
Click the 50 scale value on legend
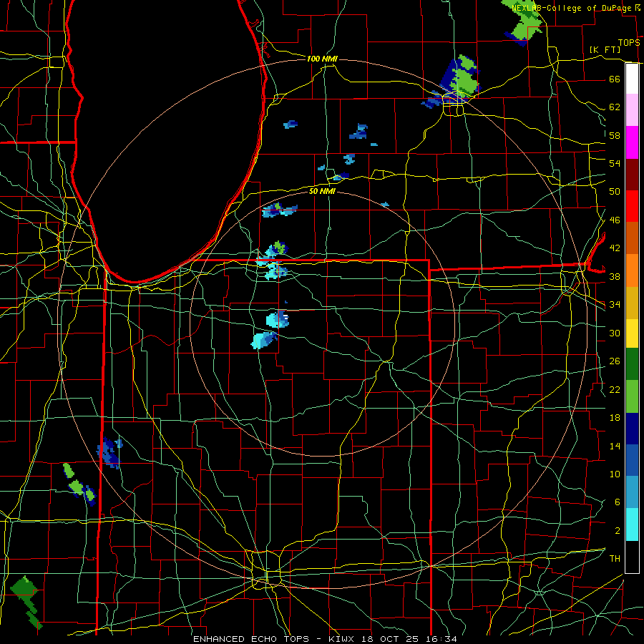615,192
